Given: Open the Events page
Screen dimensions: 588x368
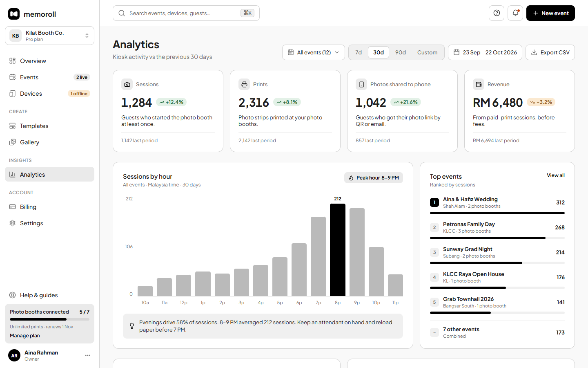Looking at the screenshot, I should [x=49, y=77].
